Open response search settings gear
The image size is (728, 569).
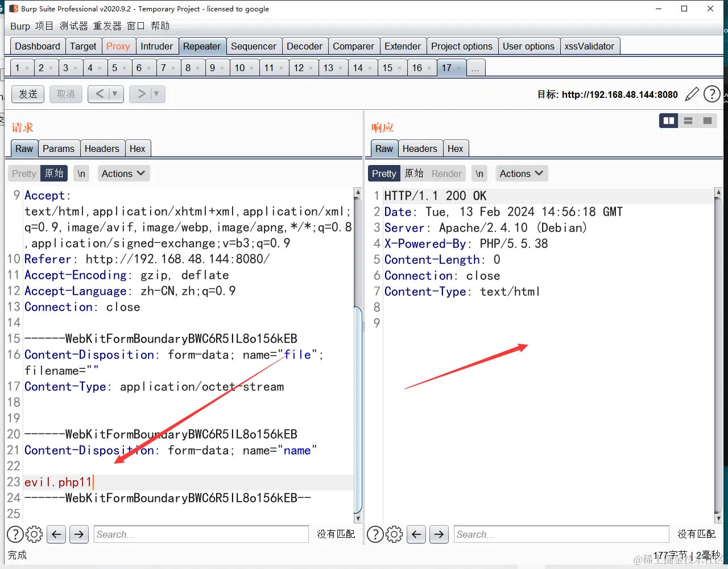(x=394, y=534)
